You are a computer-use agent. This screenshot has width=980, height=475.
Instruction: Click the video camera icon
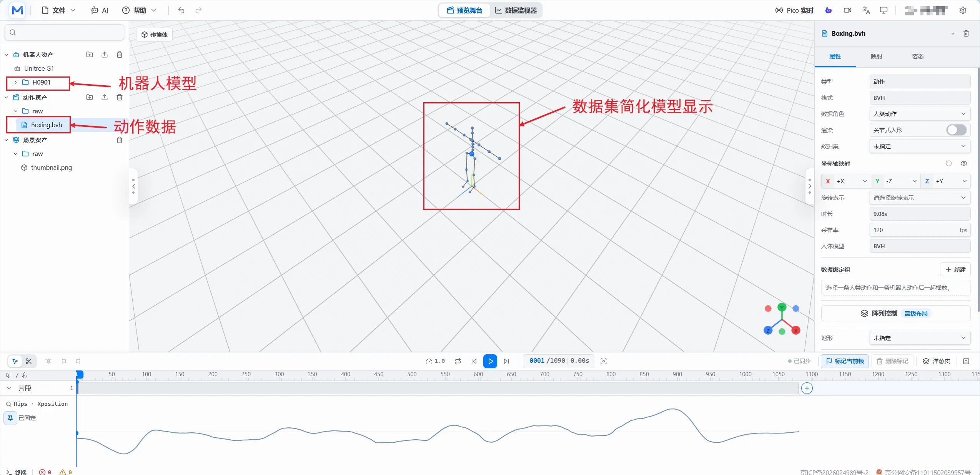[x=847, y=10]
